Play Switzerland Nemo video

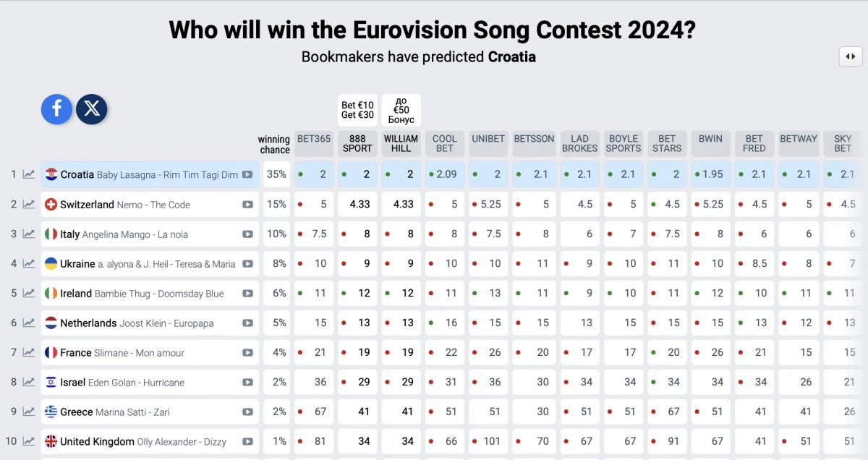(247, 205)
